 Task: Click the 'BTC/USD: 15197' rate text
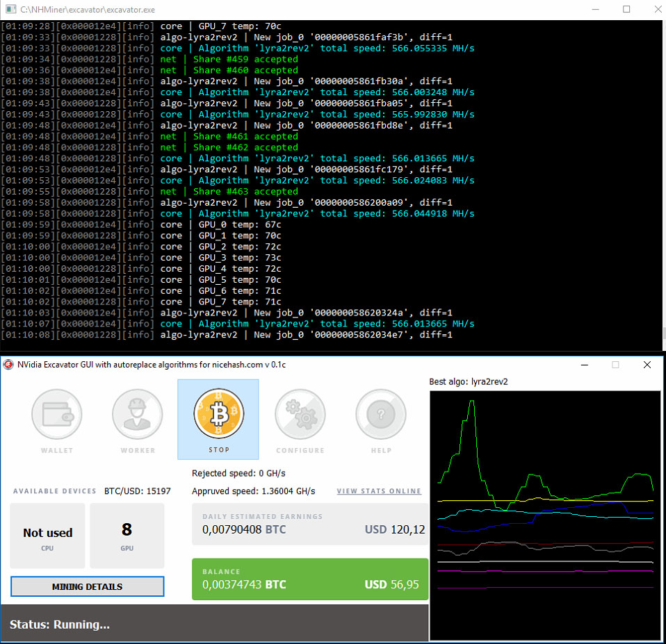[137, 491]
